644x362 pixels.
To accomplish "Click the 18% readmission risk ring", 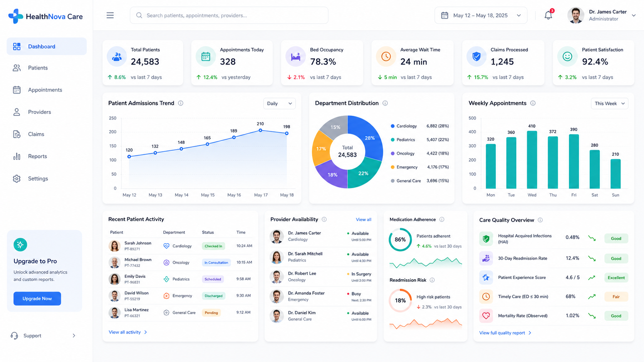I will pos(400,300).
